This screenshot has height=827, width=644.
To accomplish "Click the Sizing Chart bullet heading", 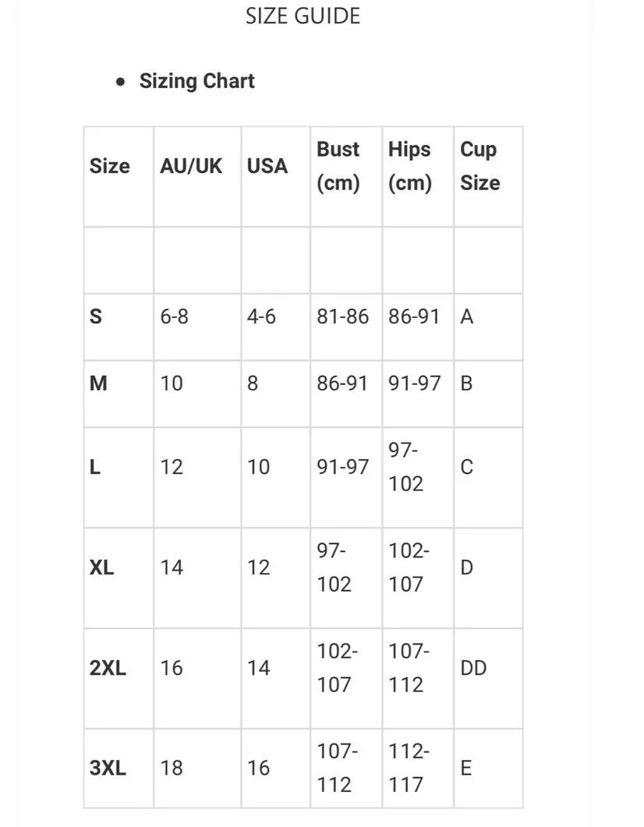I will click(196, 81).
